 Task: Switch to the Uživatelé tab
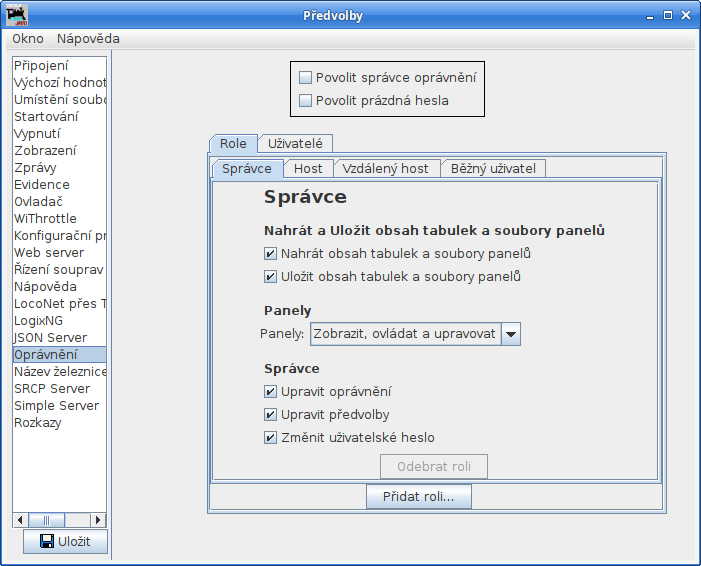click(295, 144)
